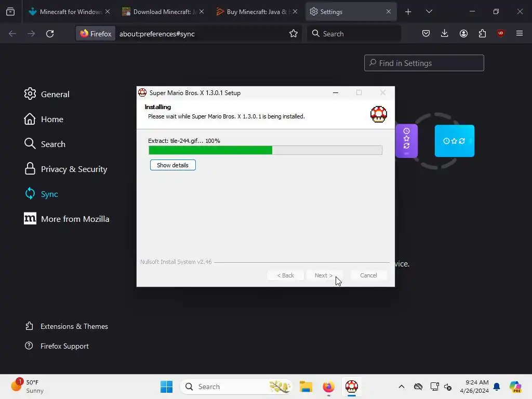Close the Buy Minecraft tab

(295, 11)
